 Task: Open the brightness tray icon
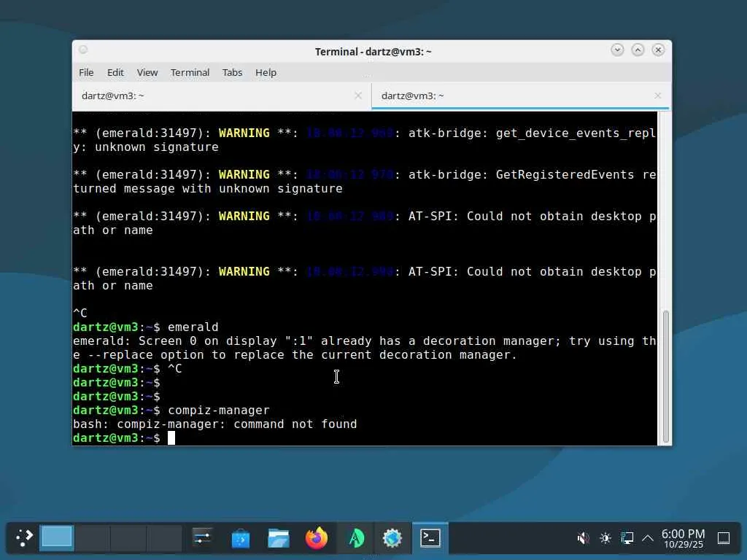tap(605, 539)
